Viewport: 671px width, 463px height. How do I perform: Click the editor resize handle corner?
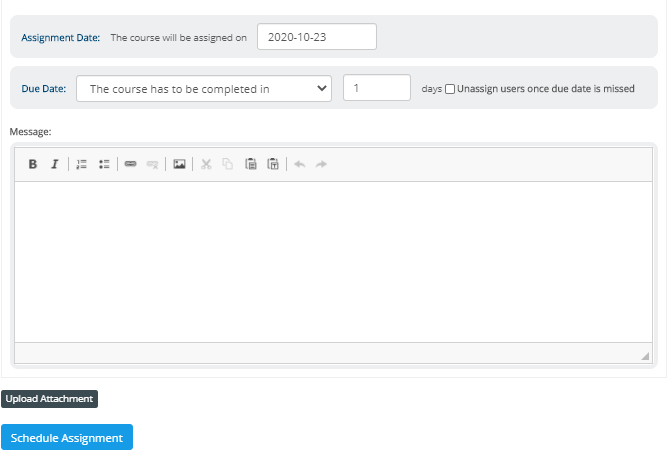tap(645, 356)
